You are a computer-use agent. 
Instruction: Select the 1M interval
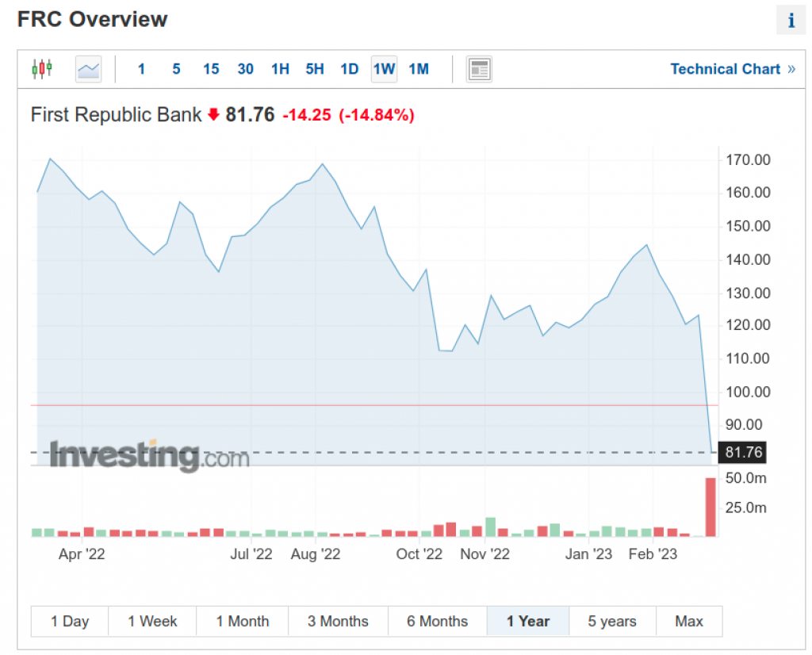coord(419,69)
